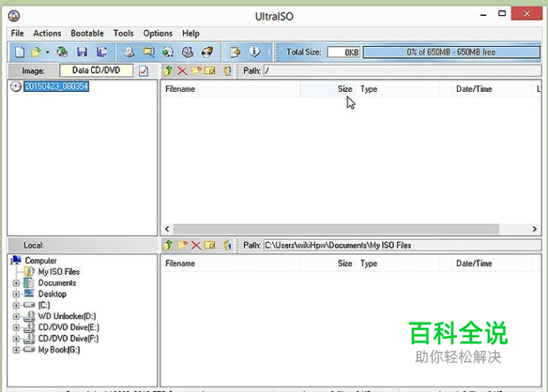The height and width of the screenshot is (392, 548).
Task: Select Computer in the Local tree
Action: click(40, 261)
